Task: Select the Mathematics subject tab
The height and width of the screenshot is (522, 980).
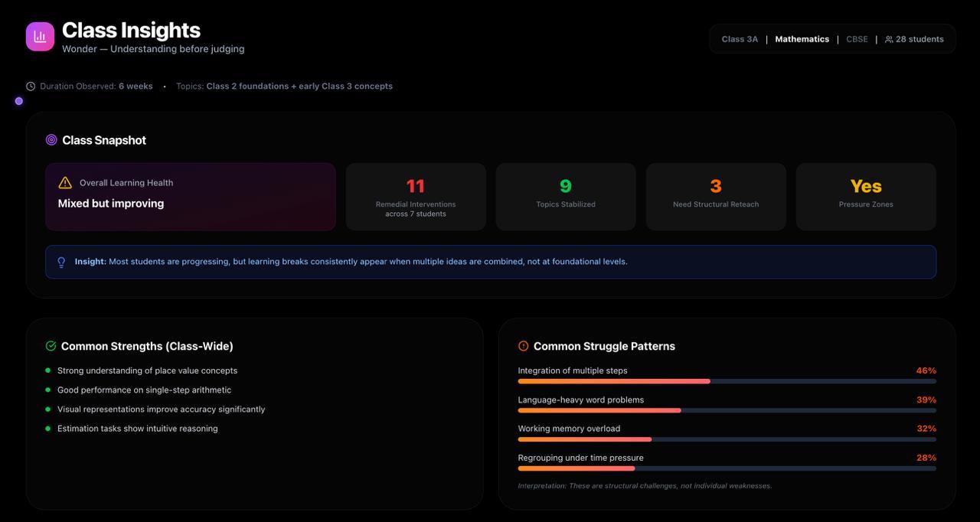Action: (802, 39)
